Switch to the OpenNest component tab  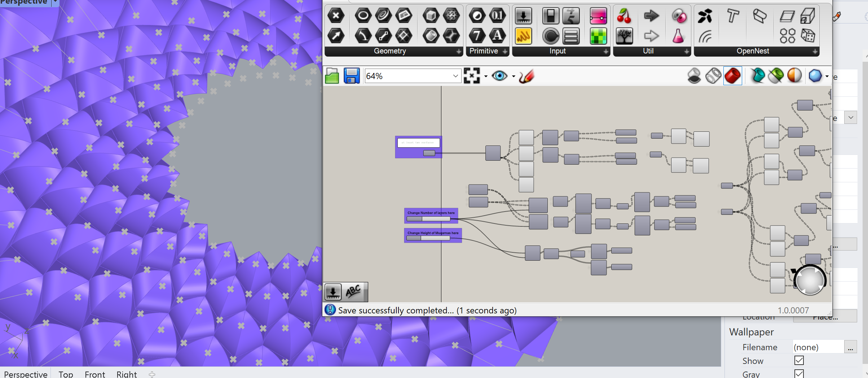[x=753, y=51]
